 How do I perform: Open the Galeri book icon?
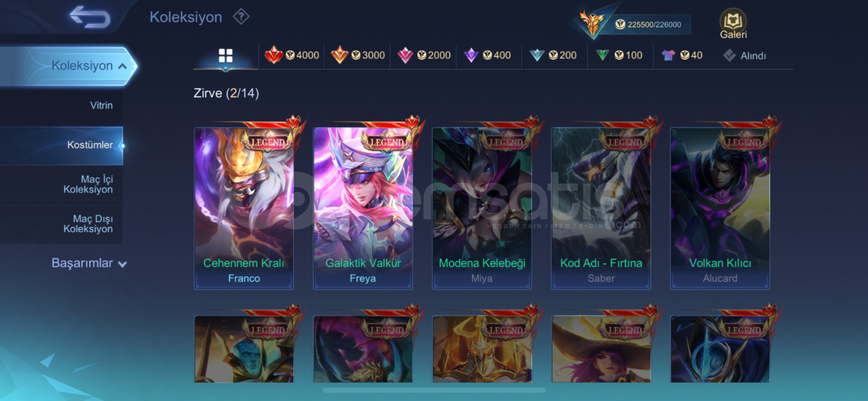click(733, 23)
